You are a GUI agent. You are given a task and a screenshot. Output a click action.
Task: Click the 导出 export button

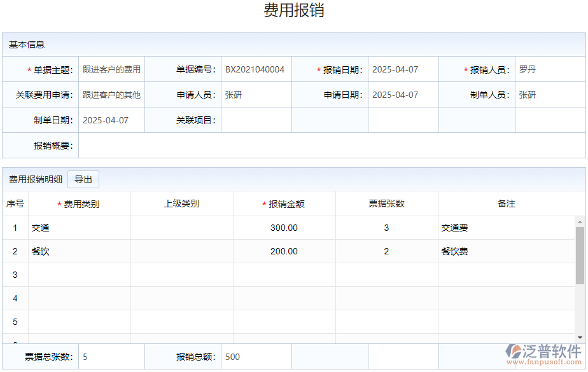point(85,179)
